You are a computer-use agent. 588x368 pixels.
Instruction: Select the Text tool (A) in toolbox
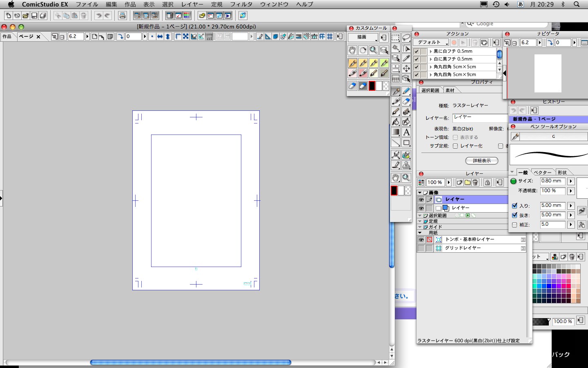point(406,132)
